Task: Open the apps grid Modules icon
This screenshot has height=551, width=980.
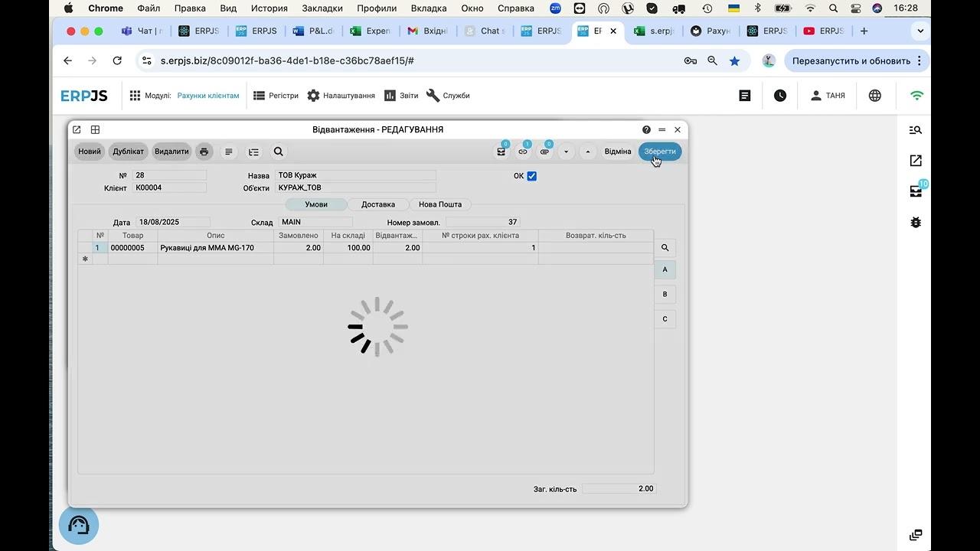Action: tap(135, 96)
